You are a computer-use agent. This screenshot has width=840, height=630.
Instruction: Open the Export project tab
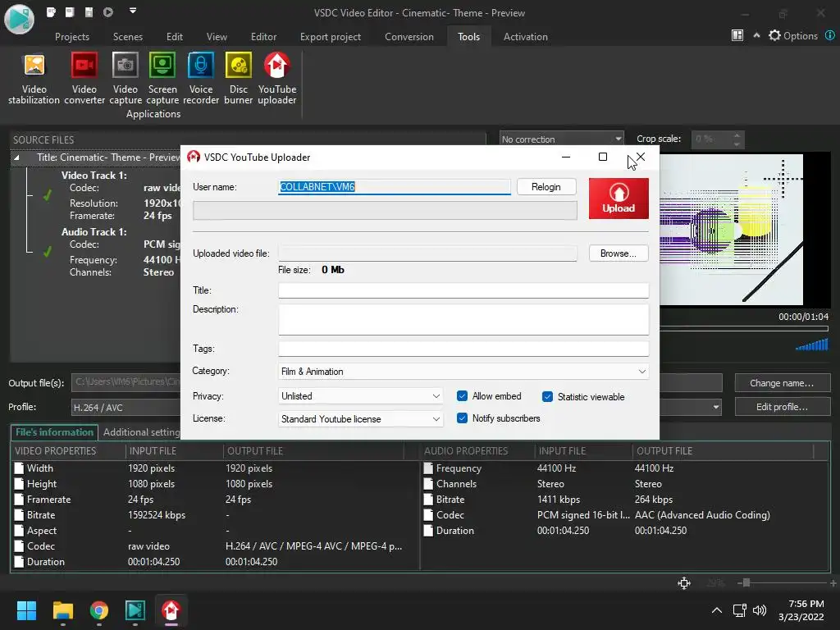(330, 36)
